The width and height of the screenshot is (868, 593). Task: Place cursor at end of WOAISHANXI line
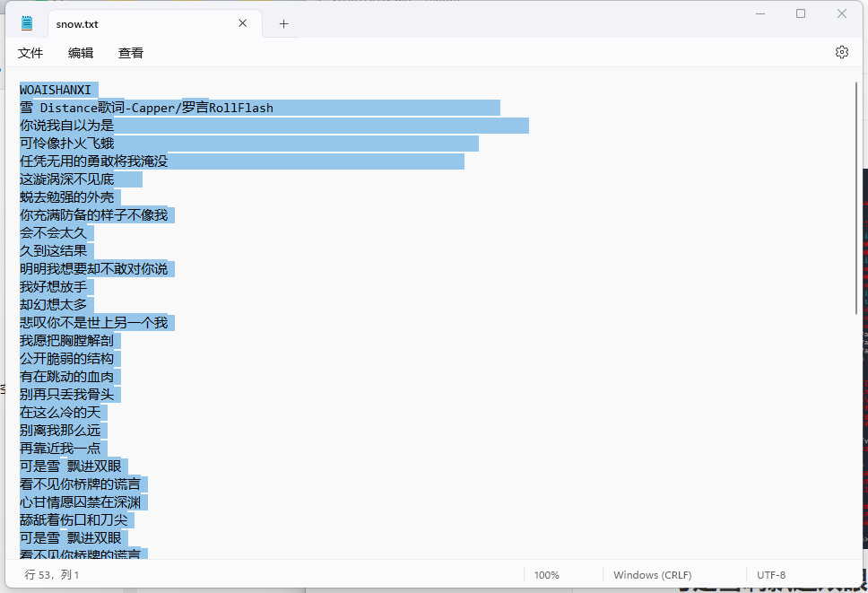(92, 90)
